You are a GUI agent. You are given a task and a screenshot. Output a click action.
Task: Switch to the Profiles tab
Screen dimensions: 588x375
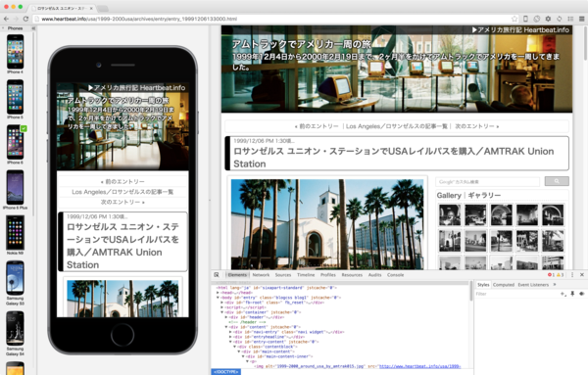pyautogui.click(x=328, y=275)
